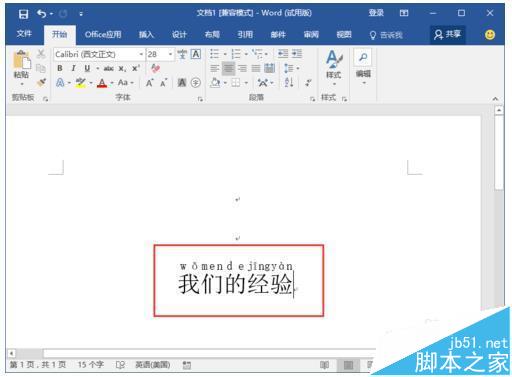
Task: Toggle subscript formatting
Action: 122,69
